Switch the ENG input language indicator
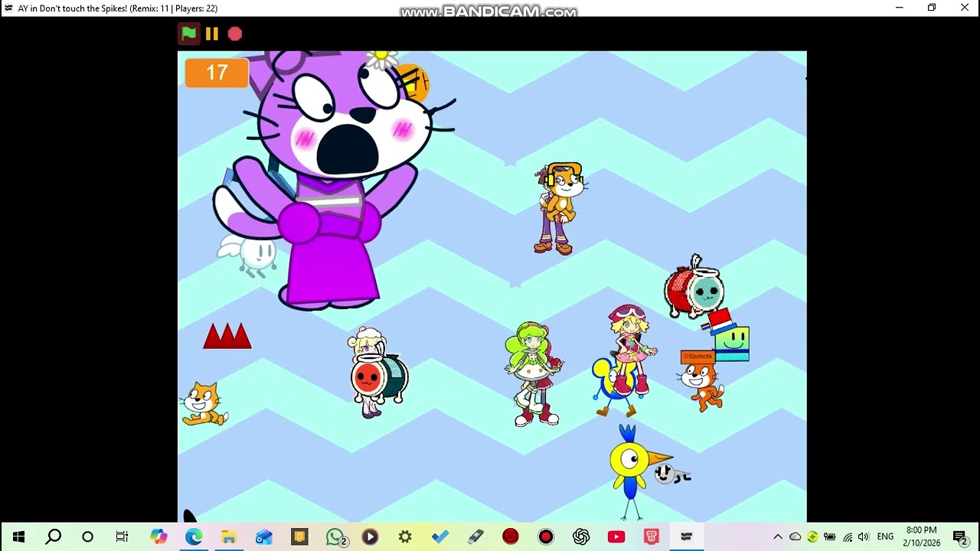The height and width of the screenshot is (551, 980). pyautogui.click(x=885, y=536)
